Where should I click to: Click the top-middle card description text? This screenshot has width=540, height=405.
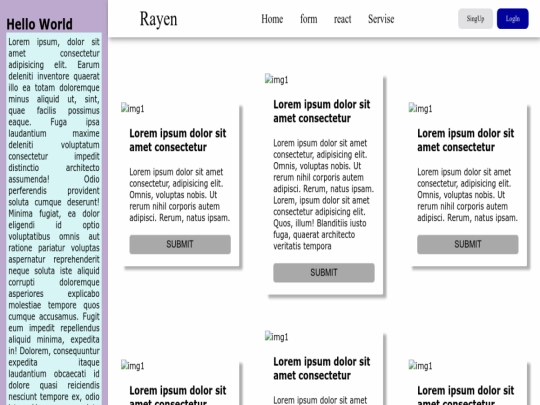[324, 195]
